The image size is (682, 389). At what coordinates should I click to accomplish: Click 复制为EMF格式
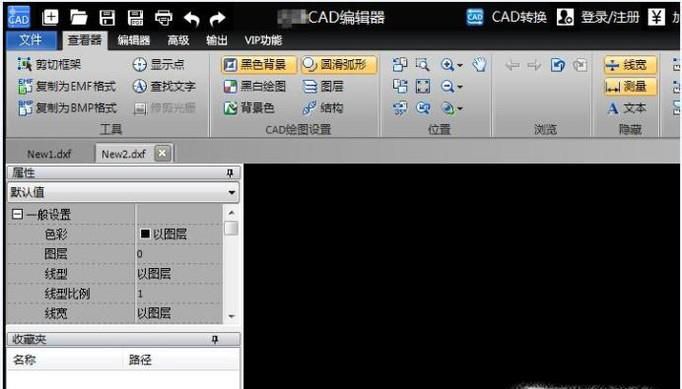pyautogui.click(x=67, y=86)
